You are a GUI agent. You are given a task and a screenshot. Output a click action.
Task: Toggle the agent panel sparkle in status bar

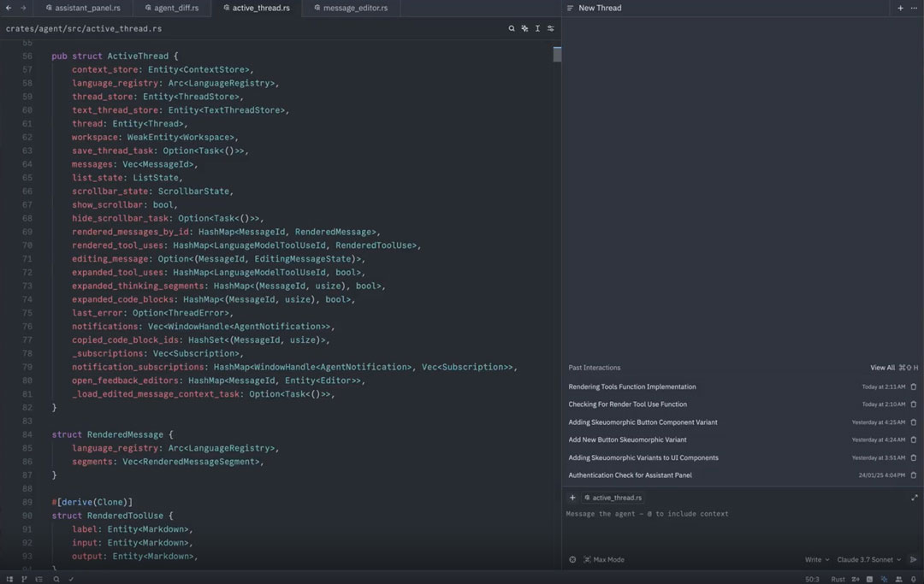[x=884, y=579]
